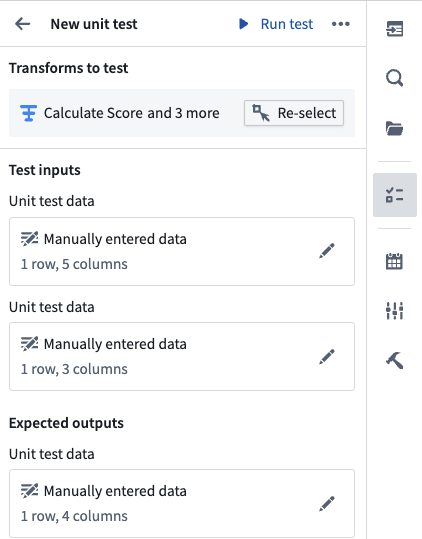
Task: Click the Calculate Score transform icon
Action: (28, 113)
